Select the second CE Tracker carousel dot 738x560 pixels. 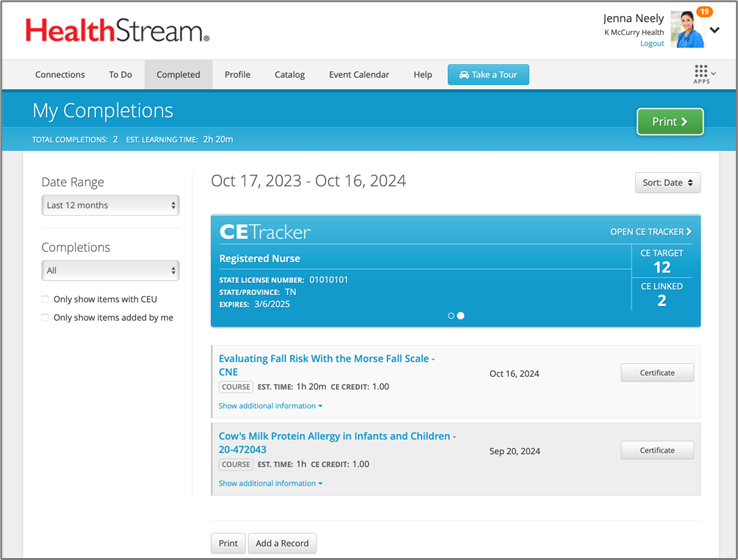point(461,316)
